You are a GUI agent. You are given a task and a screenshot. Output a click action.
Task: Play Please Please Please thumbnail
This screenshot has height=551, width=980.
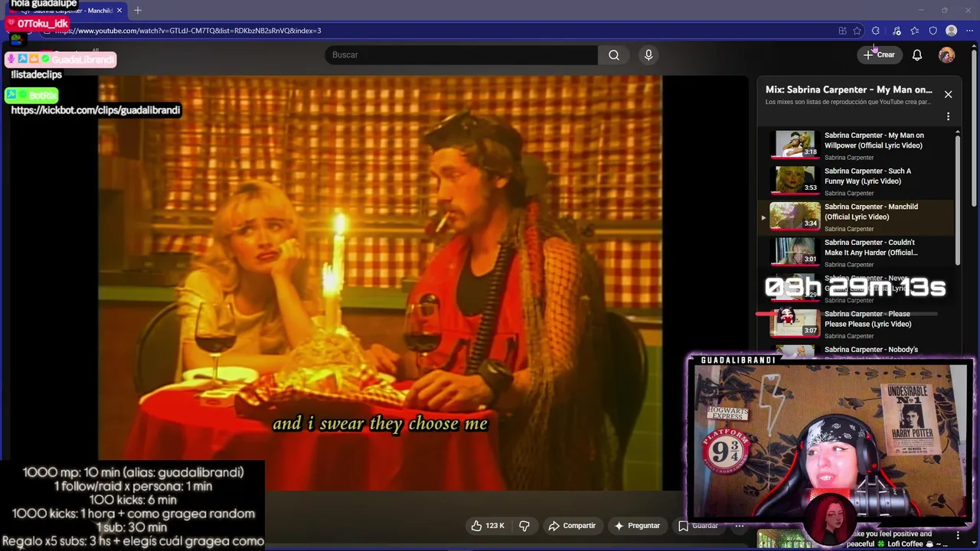pos(795,323)
